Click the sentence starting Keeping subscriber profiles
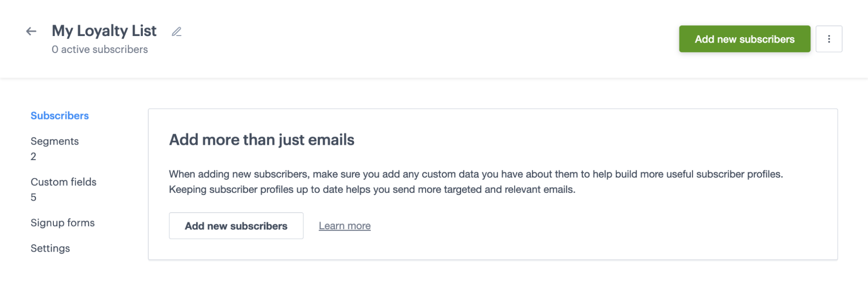Image resolution: width=868 pixels, height=303 pixels. [372, 189]
